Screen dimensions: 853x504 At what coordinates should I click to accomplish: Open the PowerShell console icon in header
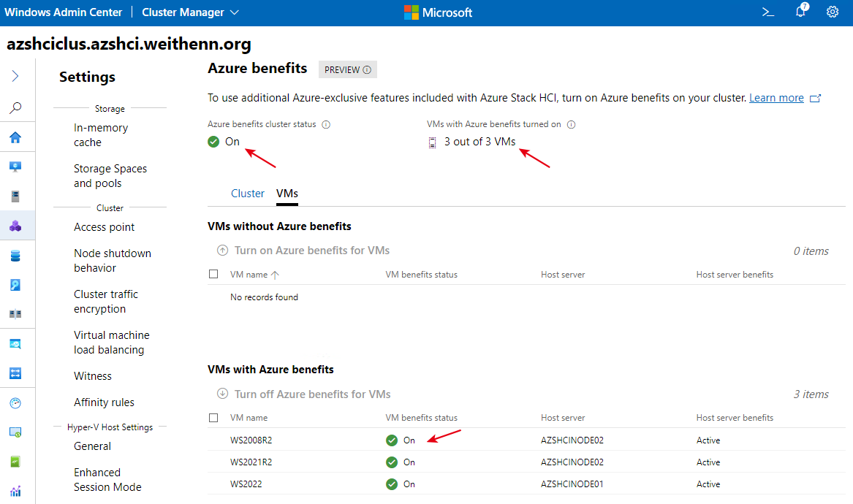(768, 12)
